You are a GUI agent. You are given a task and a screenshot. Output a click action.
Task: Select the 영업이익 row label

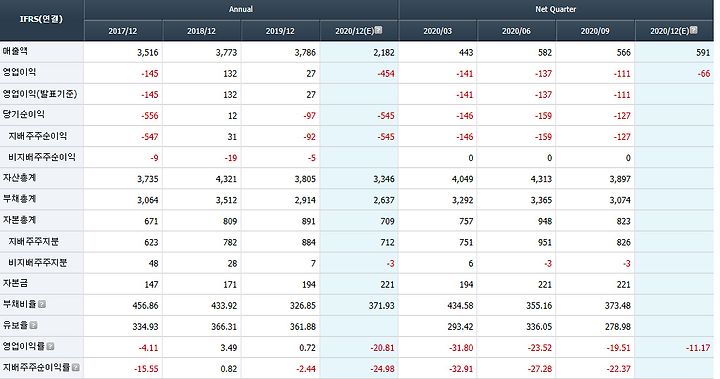(19, 72)
